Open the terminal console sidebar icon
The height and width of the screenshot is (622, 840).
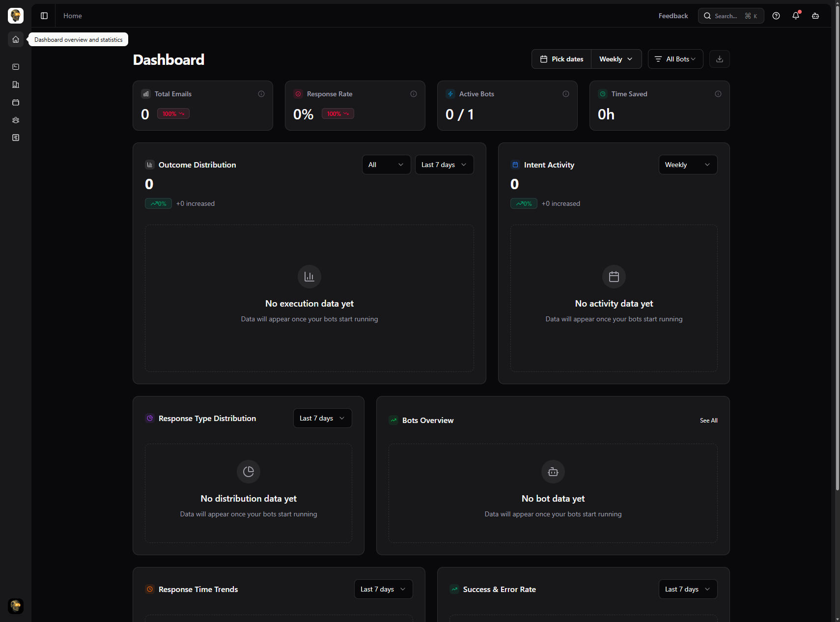(x=16, y=67)
